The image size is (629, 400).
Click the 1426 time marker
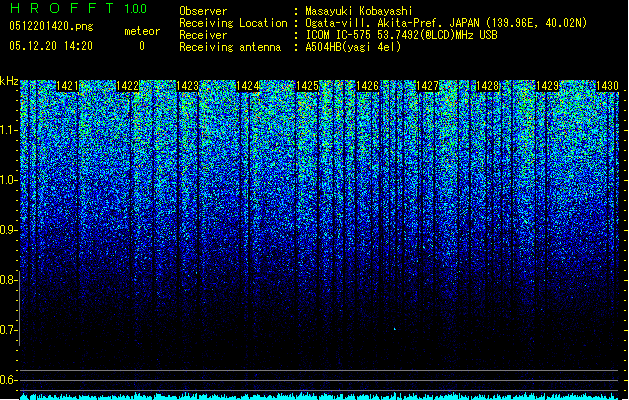pyautogui.click(x=367, y=86)
